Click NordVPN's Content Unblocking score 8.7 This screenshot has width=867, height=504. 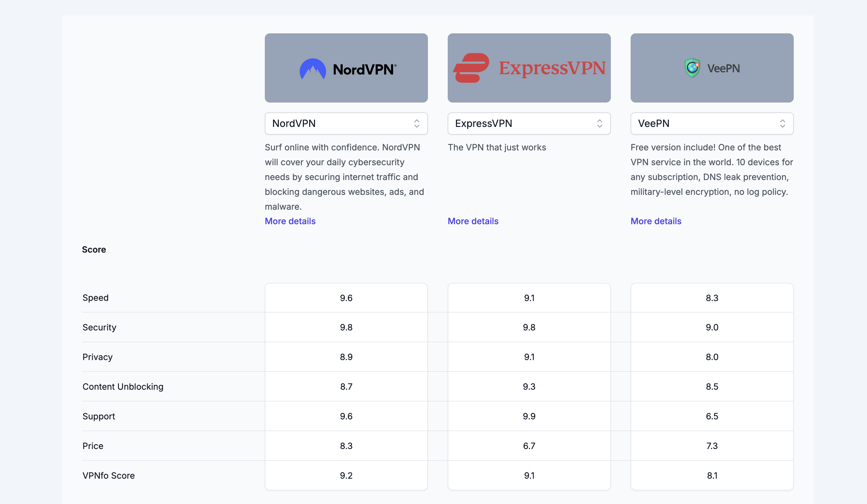coord(346,386)
